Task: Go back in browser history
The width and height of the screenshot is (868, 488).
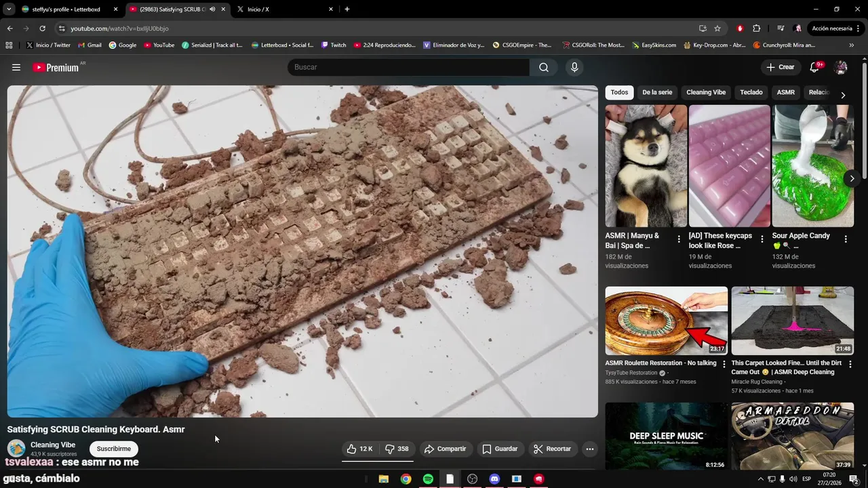Action: pyautogui.click(x=9, y=28)
